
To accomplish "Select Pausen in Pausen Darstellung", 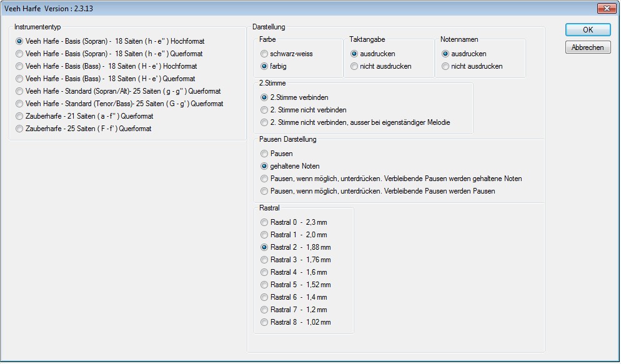I will [x=265, y=154].
